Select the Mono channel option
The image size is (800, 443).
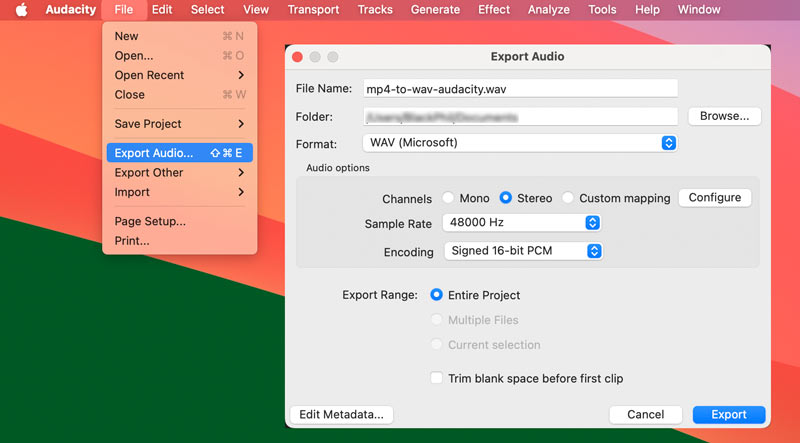pyautogui.click(x=448, y=198)
